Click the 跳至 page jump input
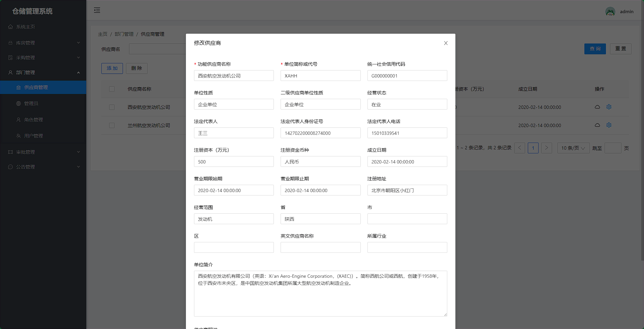Viewport: 644px width, 329px height. (613, 148)
